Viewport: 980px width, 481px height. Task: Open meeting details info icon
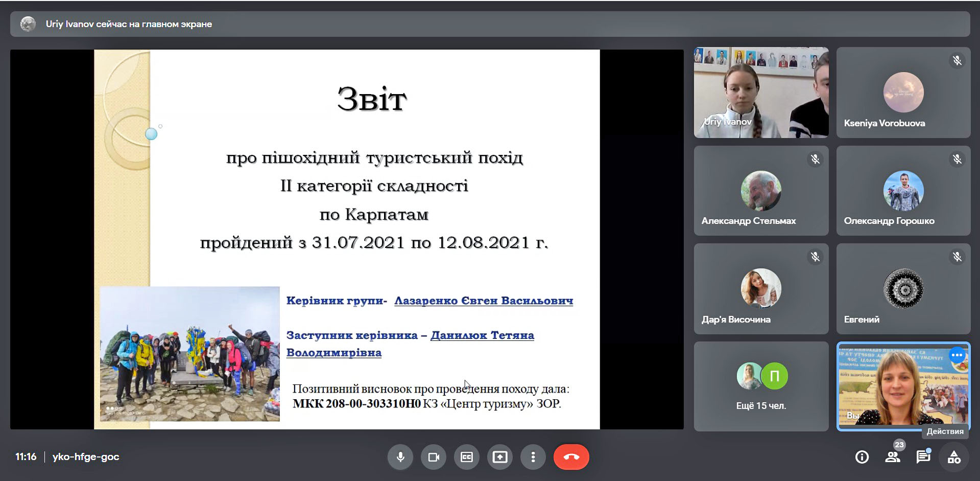click(862, 457)
